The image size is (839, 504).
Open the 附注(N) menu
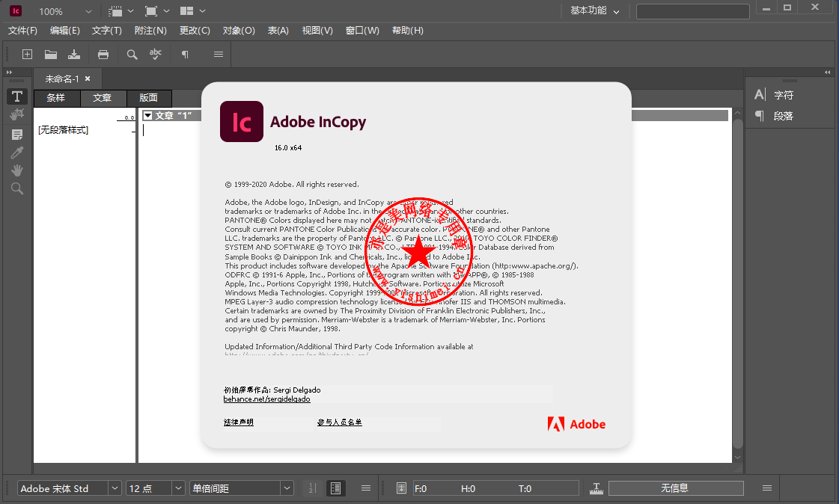coord(150,31)
